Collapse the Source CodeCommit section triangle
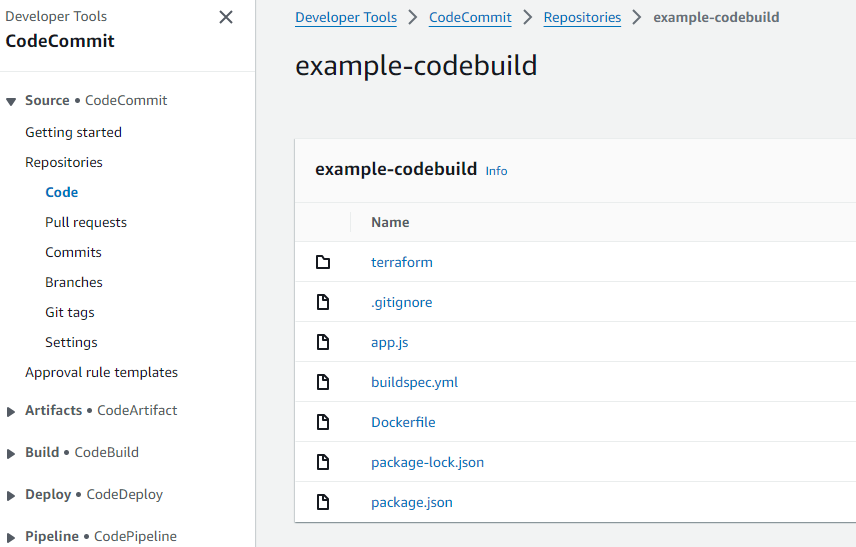This screenshot has height=547, width=856. [x=11, y=102]
